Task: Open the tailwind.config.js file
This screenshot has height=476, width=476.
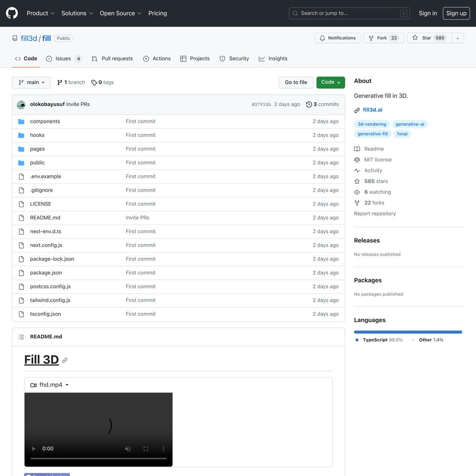Action: pos(50,300)
